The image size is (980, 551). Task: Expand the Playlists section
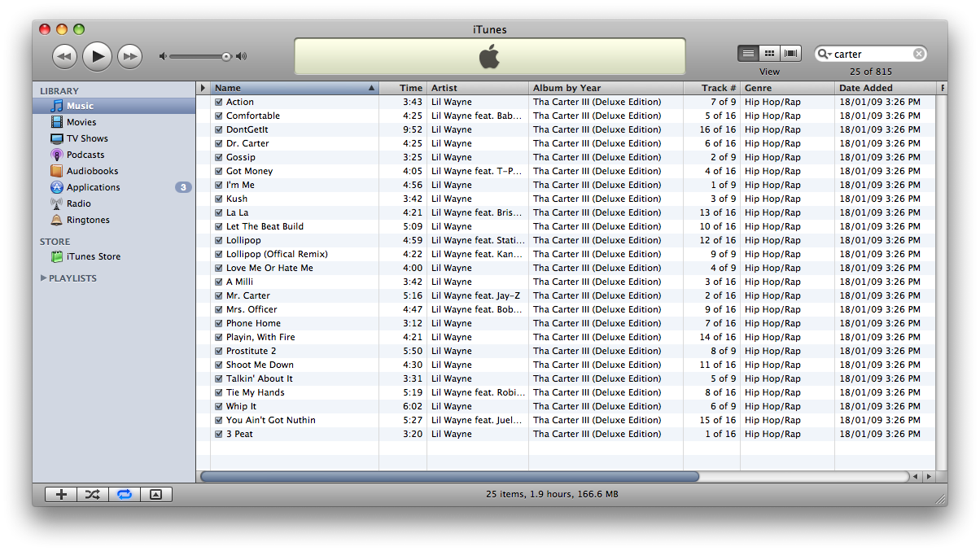44,278
